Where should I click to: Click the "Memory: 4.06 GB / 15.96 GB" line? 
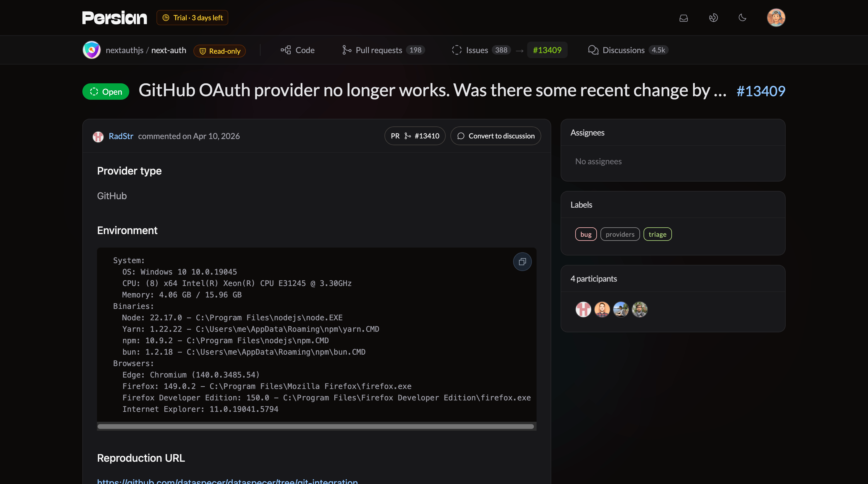pyautogui.click(x=182, y=295)
